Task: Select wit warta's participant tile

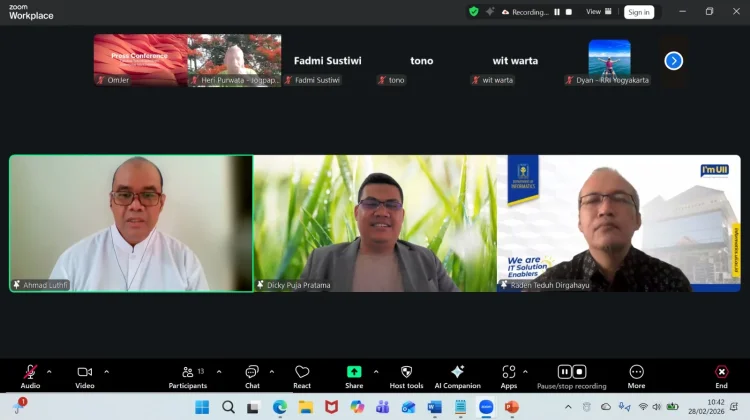Action: 516,60
